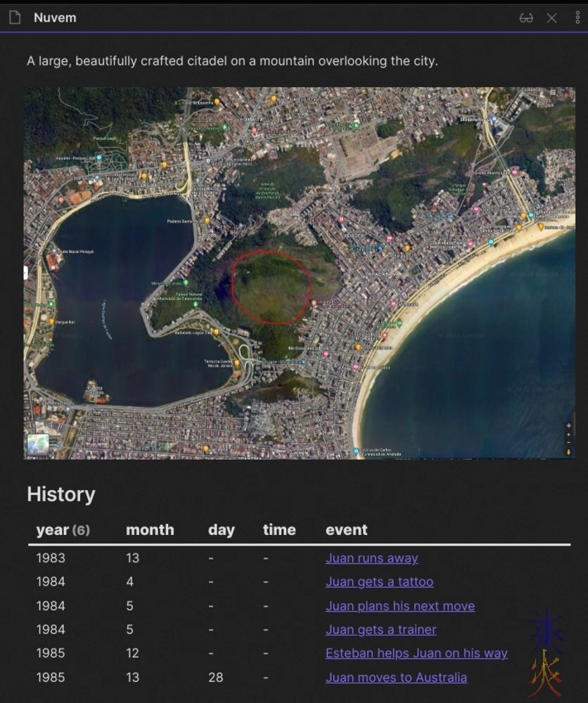Image resolution: width=588 pixels, height=703 pixels.
Task: Click the map my-location compass icon
Action: click(568, 426)
